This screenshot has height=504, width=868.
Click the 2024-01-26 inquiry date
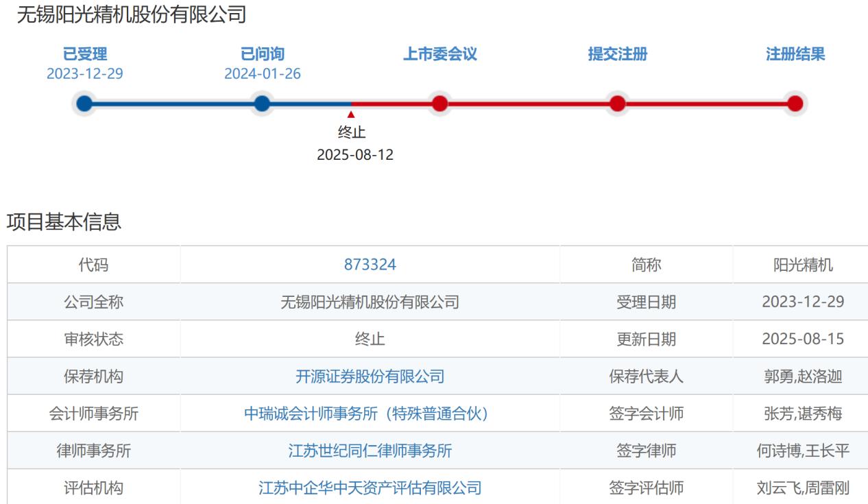(263, 74)
